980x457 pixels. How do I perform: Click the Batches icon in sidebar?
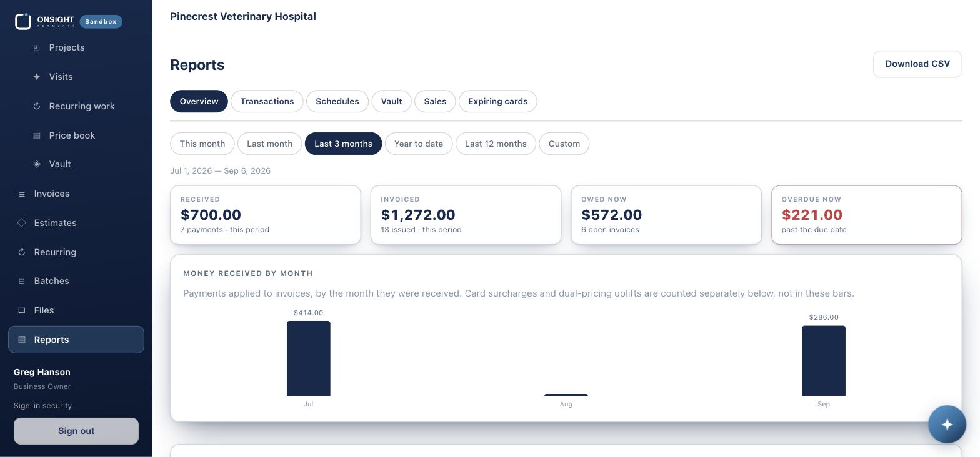click(x=22, y=282)
